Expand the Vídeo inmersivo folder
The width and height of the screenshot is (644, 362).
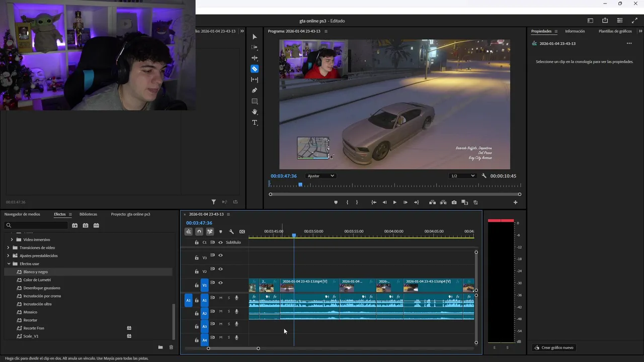[x=12, y=240]
